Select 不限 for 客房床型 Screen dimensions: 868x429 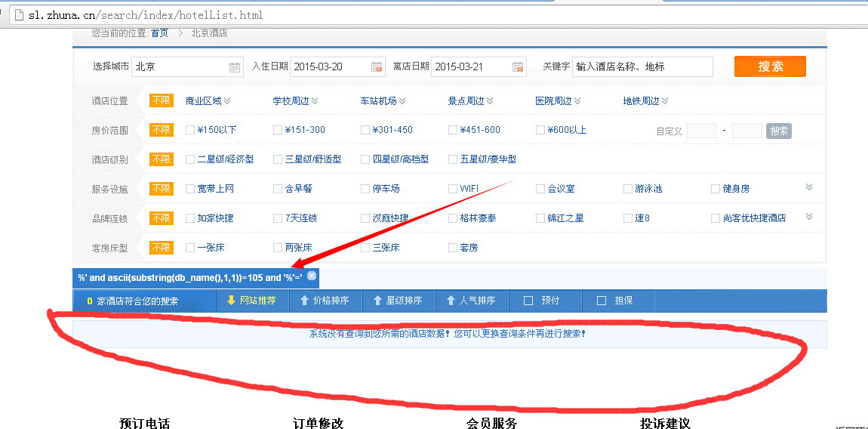(x=162, y=247)
